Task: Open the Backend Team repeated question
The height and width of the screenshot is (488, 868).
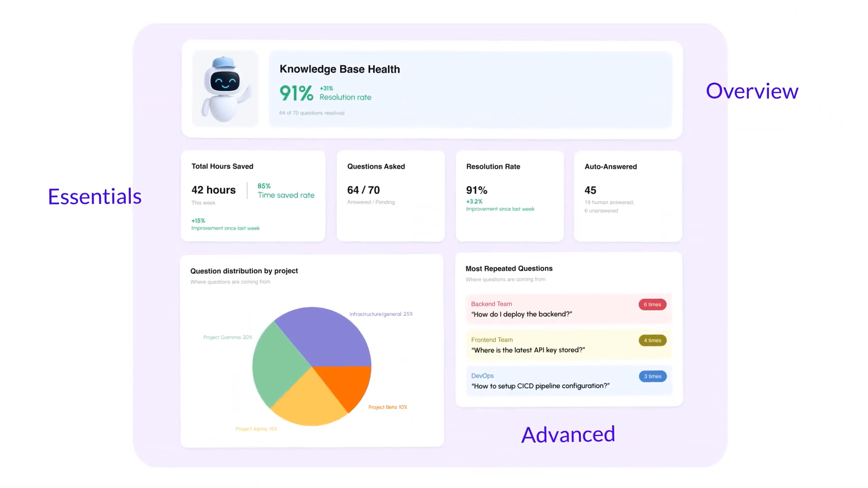Action: click(543, 309)
